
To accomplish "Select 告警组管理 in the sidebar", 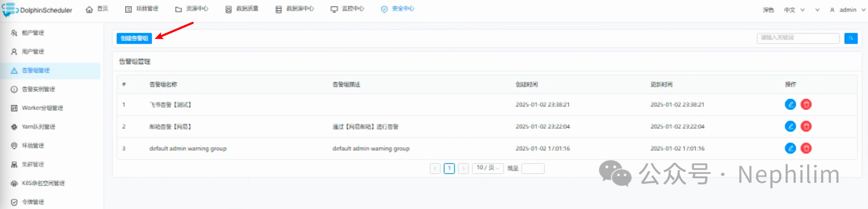I will pyautogui.click(x=50, y=71).
